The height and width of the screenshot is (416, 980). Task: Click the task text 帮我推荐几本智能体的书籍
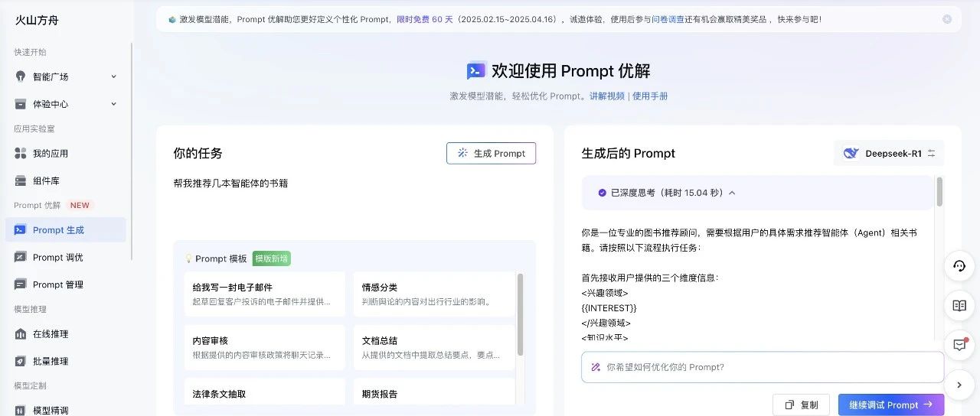pyautogui.click(x=230, y=184)
